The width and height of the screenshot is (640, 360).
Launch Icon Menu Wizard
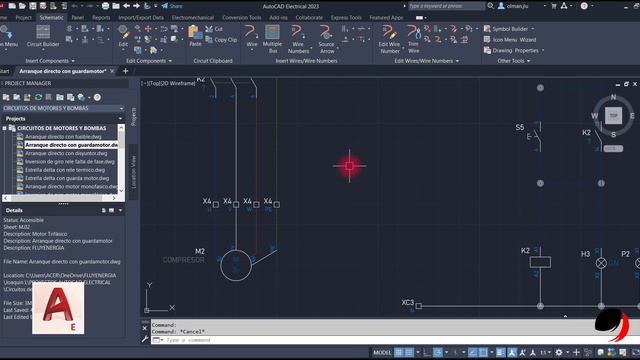click(510, 40)
